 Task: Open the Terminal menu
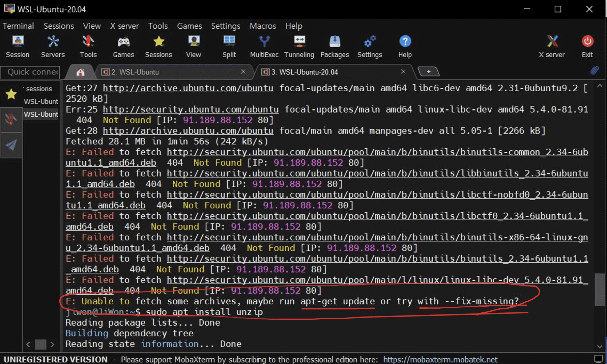[18, 26]
